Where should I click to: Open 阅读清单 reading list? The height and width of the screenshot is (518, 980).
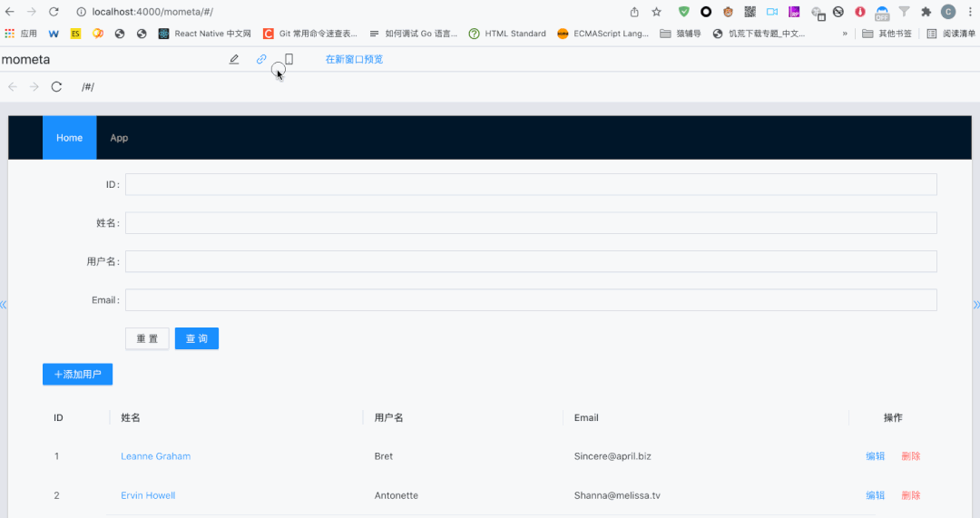click(951, 34)
